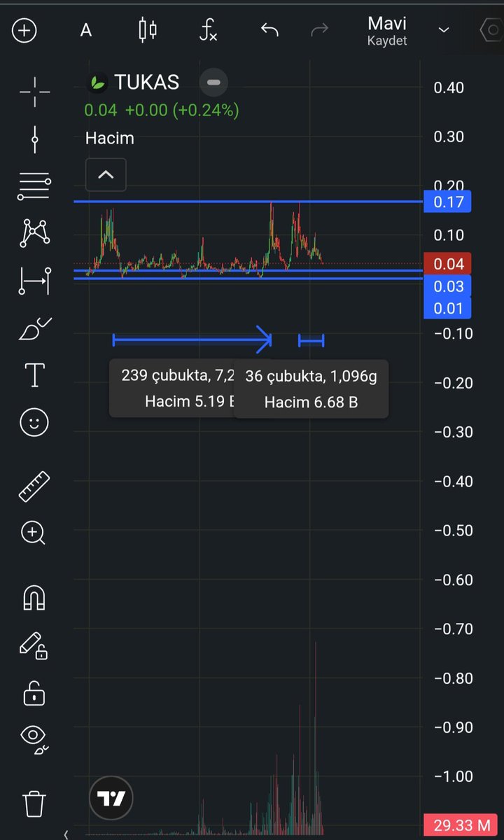Toggle hide all drawings eye icon
The width and height of the screenshot is (504, 840).
pyautogui.click(x=34, y=739)
